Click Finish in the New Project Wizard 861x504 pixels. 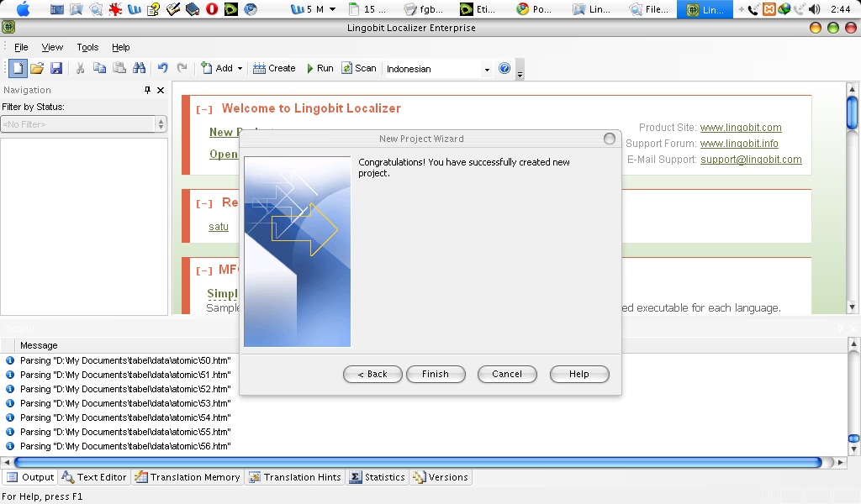pyautogui.click(x=436, y=374)
